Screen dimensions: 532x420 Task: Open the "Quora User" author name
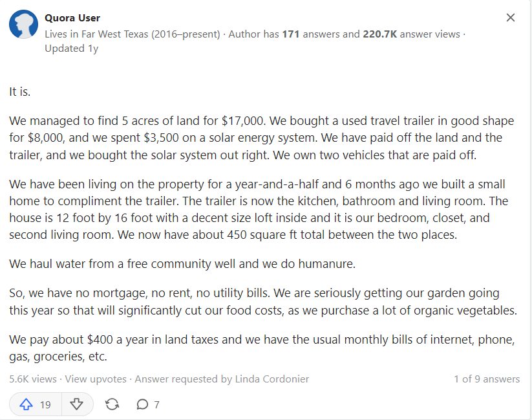coord(72,18)
